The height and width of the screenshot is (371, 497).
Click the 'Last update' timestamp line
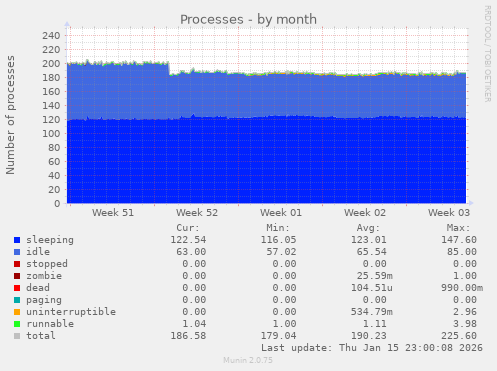point(372,348)
